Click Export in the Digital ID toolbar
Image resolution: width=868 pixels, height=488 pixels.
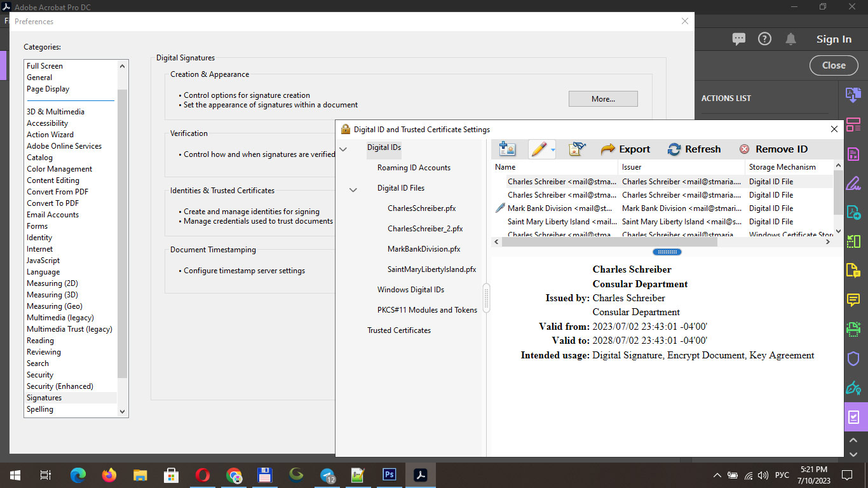coord(625,149)
